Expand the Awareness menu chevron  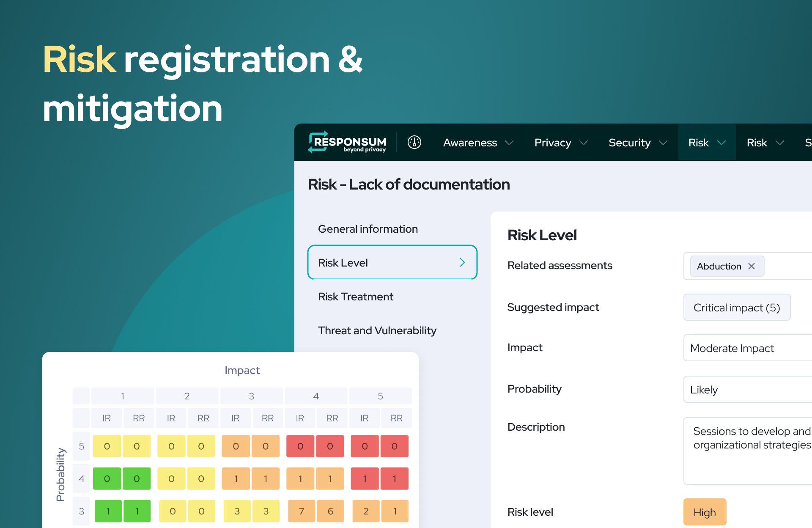pyautogui.click(x=509, y=143)
